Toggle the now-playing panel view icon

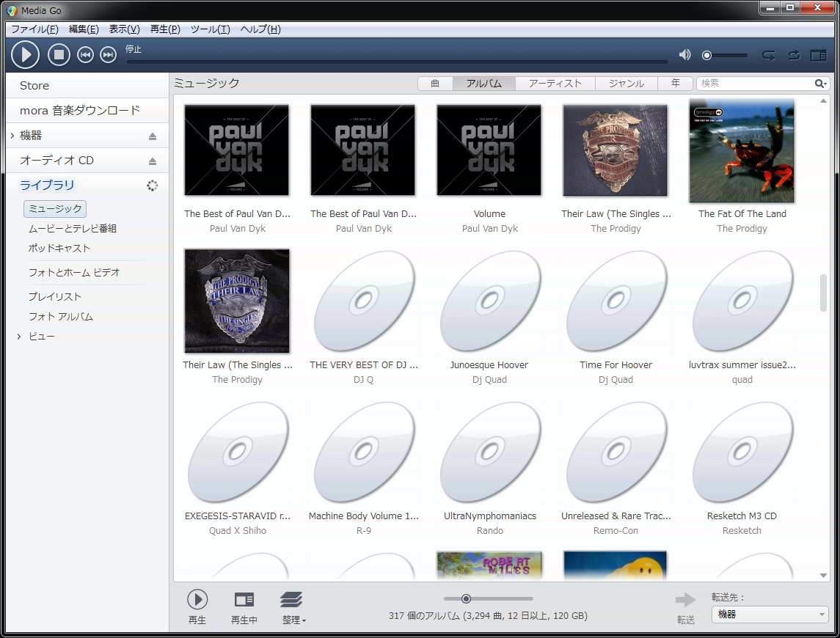[x=818, y=55]
